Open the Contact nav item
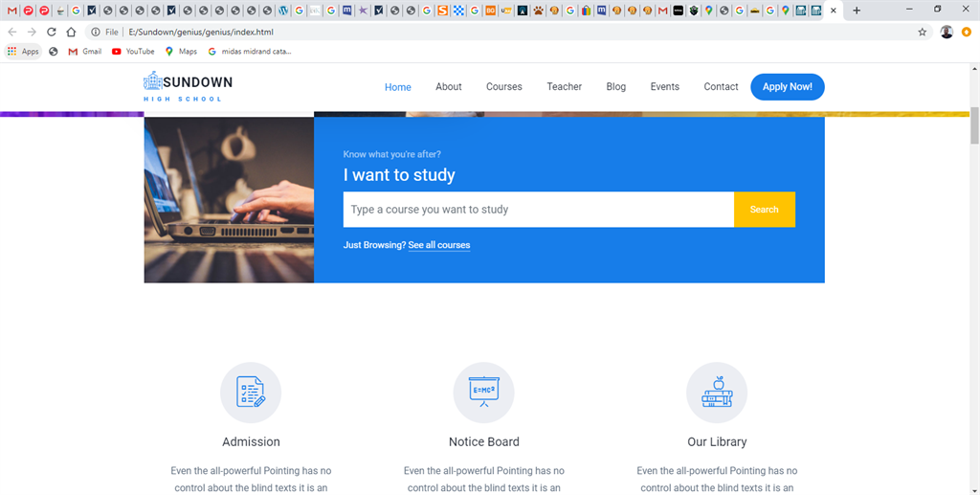The image size is (980, 495). (x=721, y=87)
